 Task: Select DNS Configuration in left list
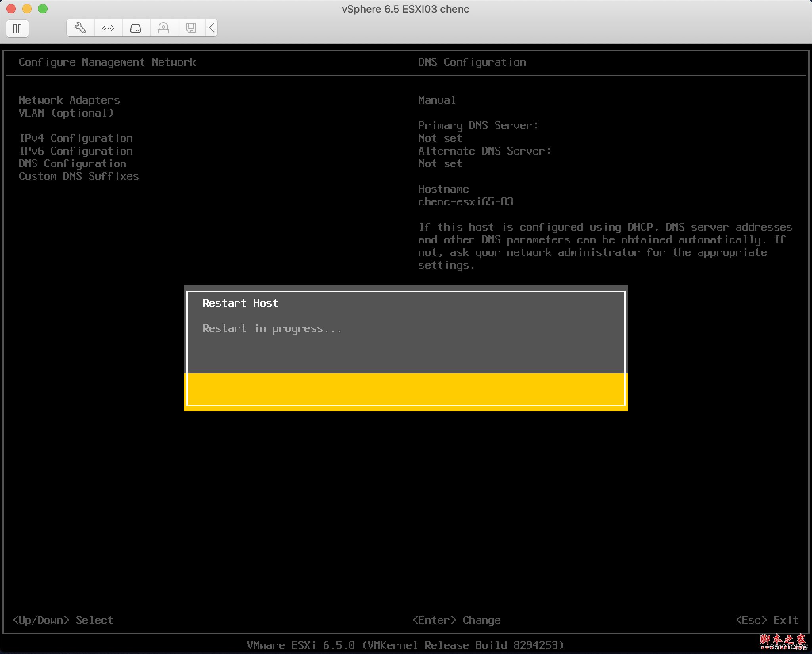pyautogui.click(x=73, y=164)
